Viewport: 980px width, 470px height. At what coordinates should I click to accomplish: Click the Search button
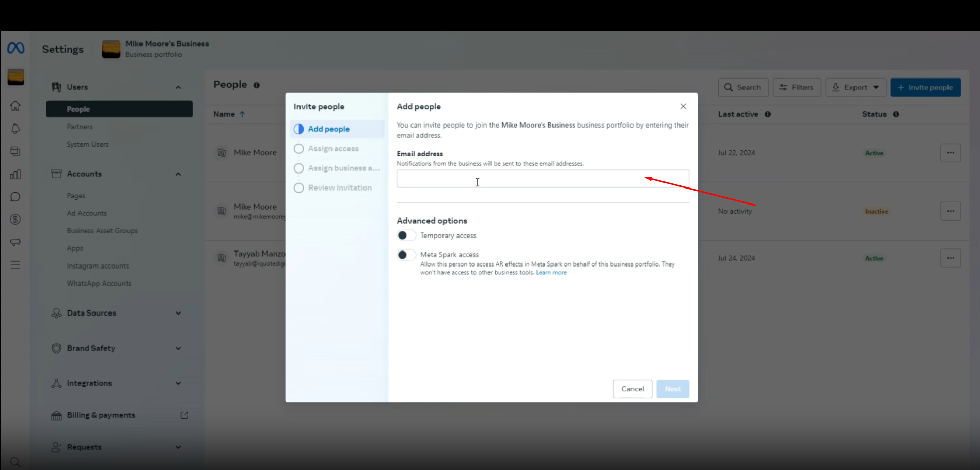743,87
